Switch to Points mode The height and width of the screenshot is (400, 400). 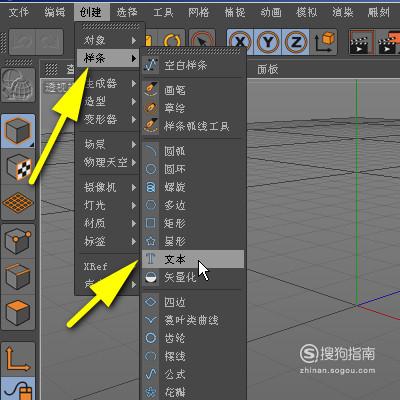18,241
